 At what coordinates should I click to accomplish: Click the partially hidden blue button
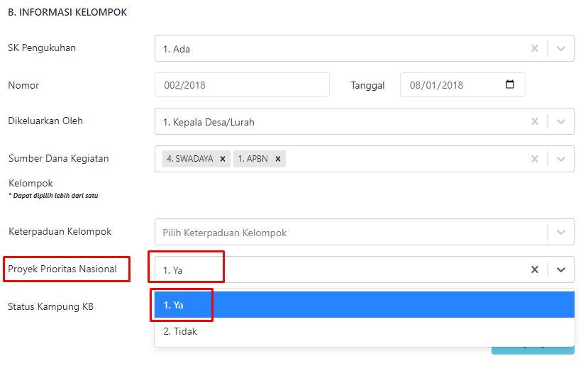(533, 350)
